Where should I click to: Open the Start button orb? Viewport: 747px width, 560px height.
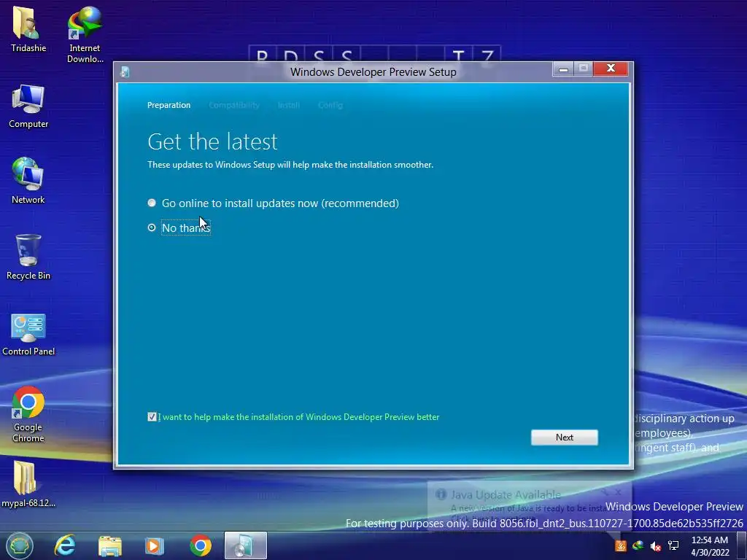[x=20, y=545]
